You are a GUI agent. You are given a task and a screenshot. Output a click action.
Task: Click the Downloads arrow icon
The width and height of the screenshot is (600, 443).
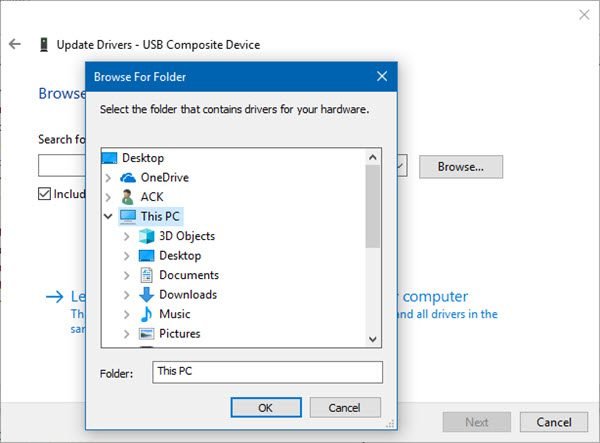pyautogui.click(x=146, y=295)
